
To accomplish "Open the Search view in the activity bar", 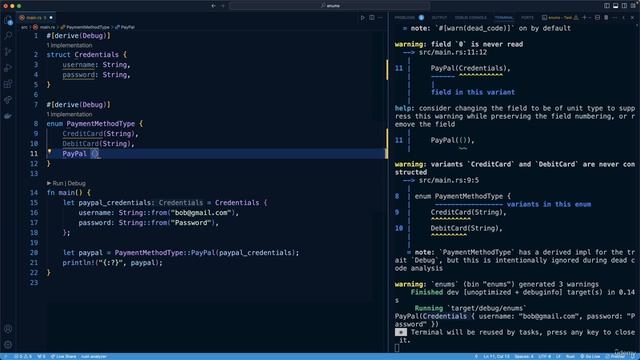I will 8,36.
